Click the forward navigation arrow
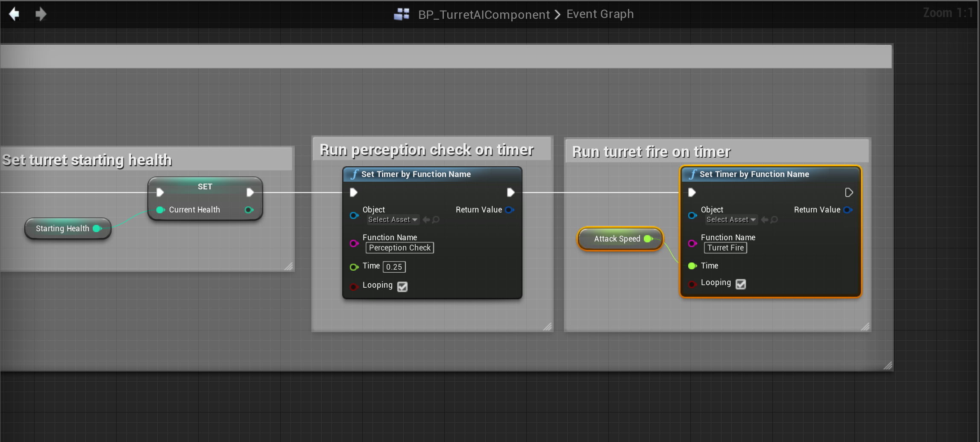Viewport: 980px width, 442px height. (x=41, y=14)
